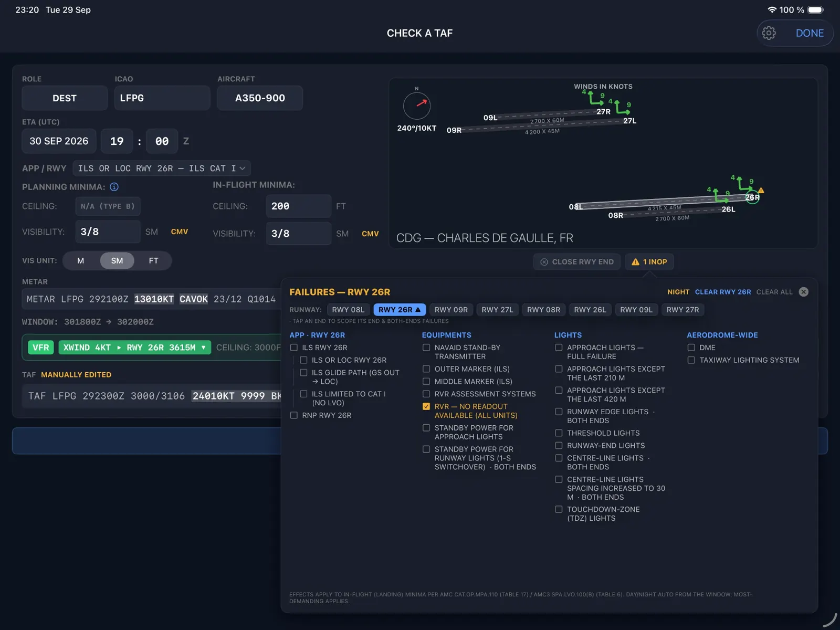This screenshot has height=630, width=840.
Task: Check touchdown-zone TDZ lights
Action: pyautogui.click(x=559, y=509)
